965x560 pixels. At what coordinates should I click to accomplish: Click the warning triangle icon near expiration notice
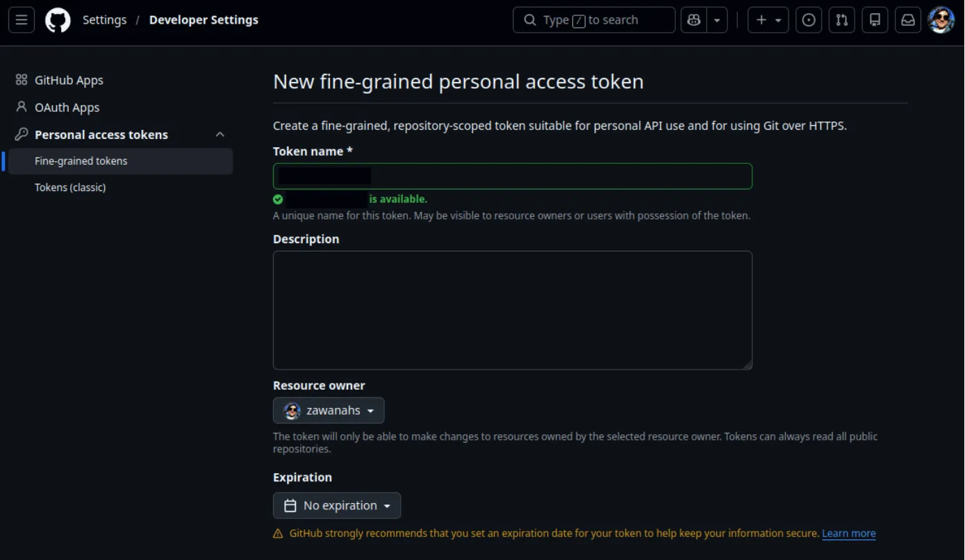point(278,534)
